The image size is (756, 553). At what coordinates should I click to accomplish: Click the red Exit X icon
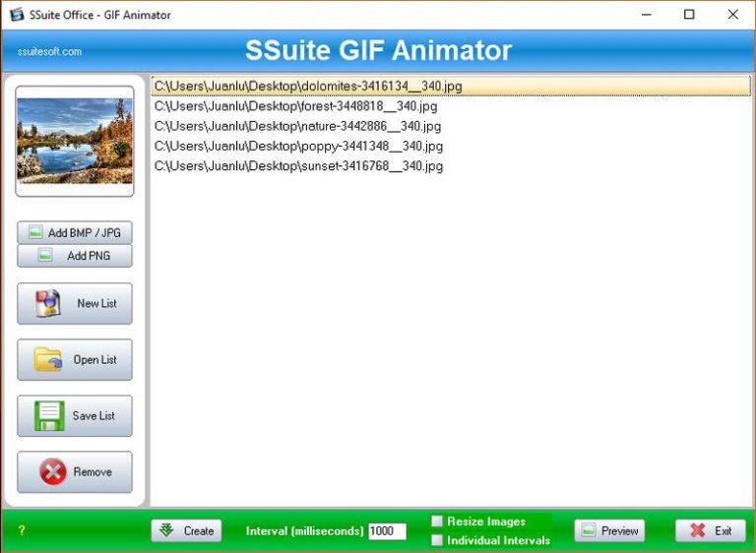[x=697, y=530]
